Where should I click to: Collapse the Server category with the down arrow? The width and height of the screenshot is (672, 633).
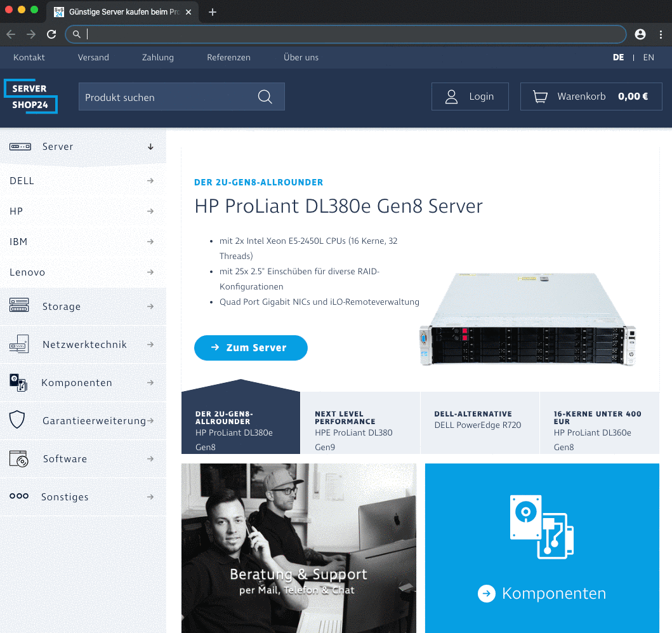pyautogui.click(x=150, y=147)
